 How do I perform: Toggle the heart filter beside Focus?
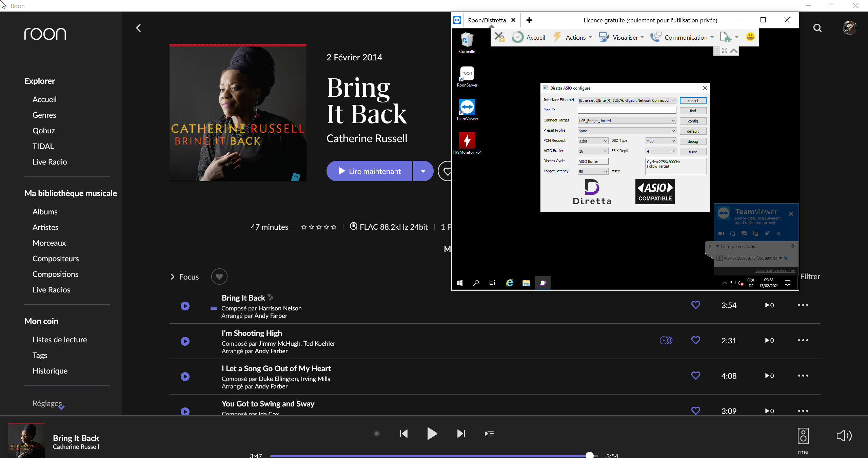click(219, 276)
